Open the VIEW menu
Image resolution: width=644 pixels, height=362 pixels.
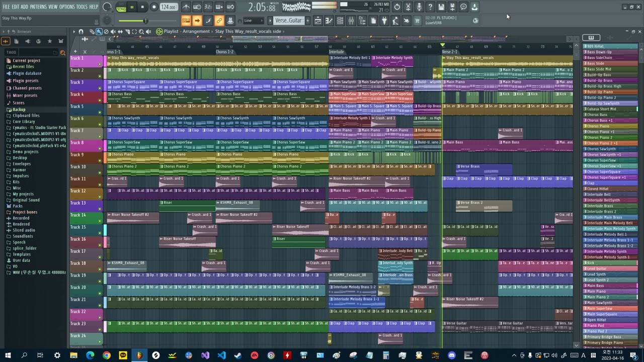pos(53,7)
